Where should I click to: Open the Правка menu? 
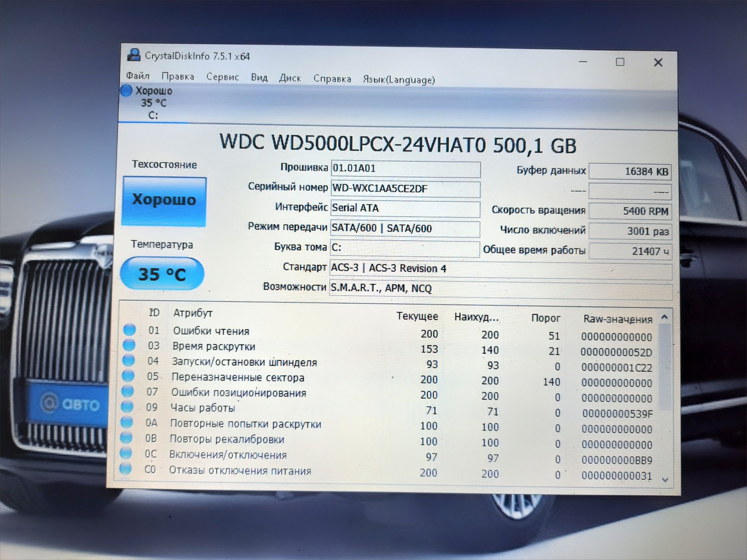click(178, 77)
